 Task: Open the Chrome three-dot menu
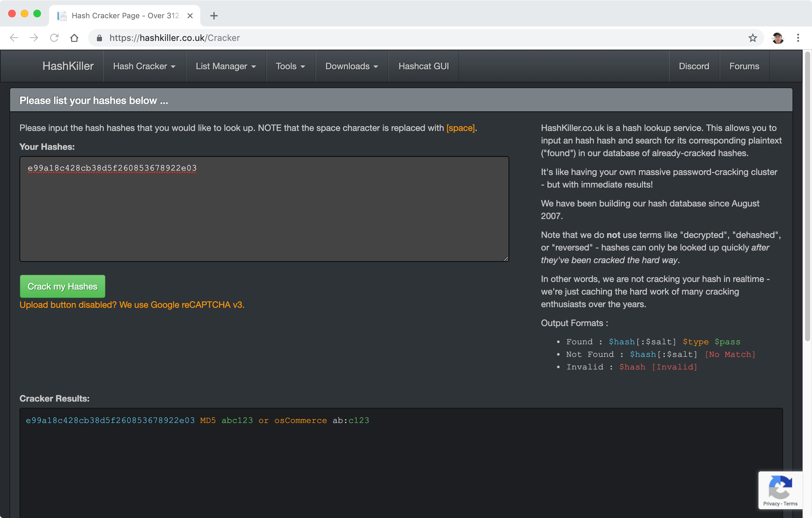(x=798, y=38)
